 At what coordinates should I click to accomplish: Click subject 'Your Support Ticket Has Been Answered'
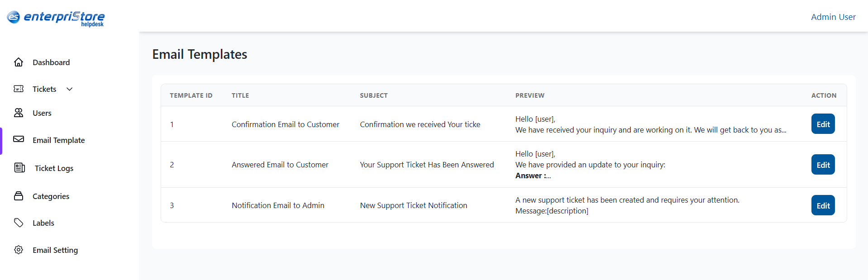point(427,165)
